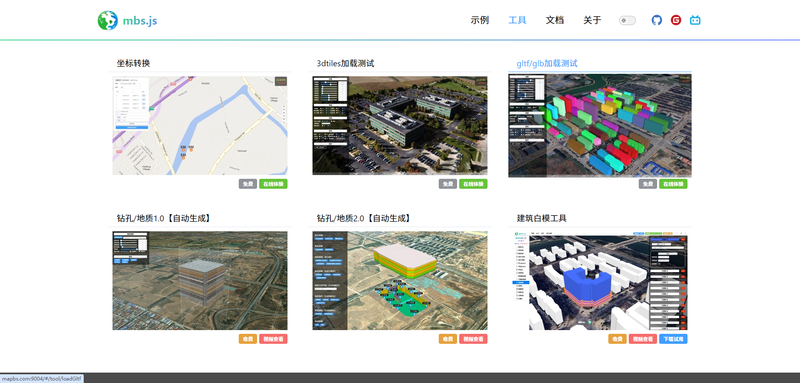Select the 工具 menu item

(517, 20)
